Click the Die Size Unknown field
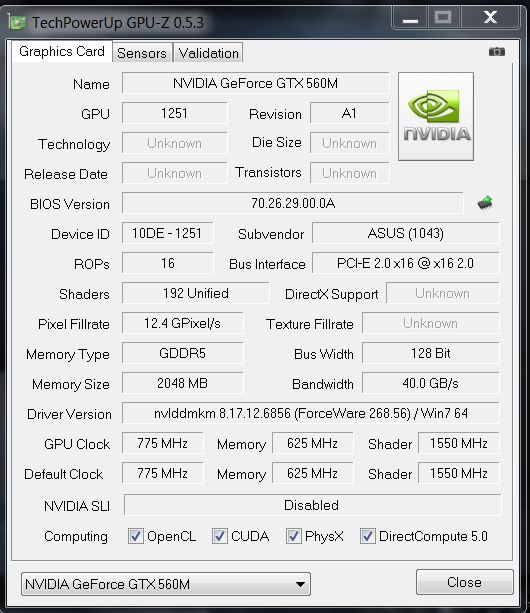This screenshot has width=530, height=613. (x=349, y=143)
